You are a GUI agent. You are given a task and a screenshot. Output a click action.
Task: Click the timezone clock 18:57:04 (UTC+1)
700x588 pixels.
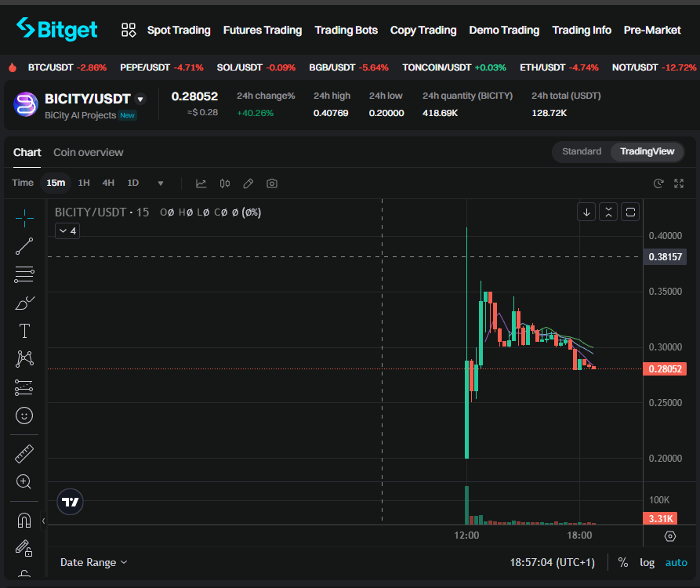pos(552,563)
